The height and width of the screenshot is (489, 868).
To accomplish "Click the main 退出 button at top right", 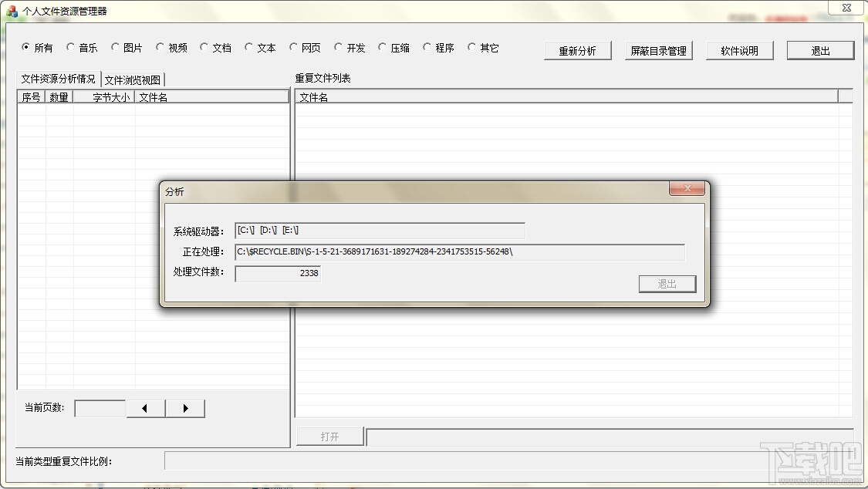I will (820, 51).
